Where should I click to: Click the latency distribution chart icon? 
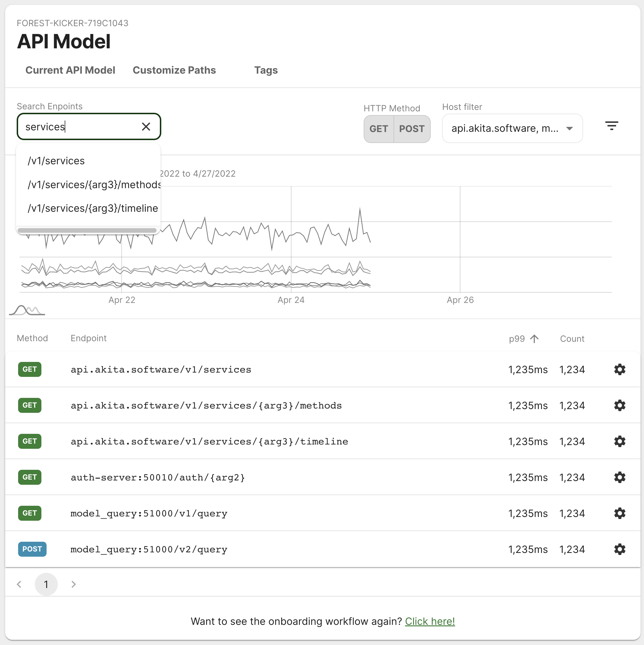pos(27,310)
